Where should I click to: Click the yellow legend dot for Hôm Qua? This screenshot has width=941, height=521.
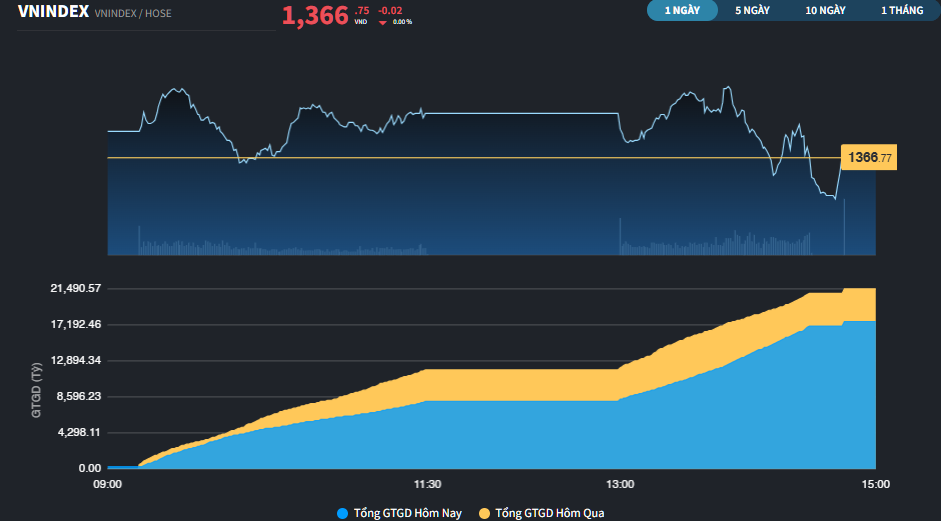tap(485, 513)
